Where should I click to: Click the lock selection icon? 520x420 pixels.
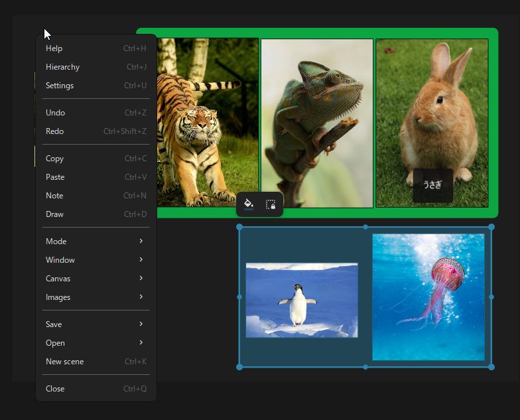pos(271,204)
